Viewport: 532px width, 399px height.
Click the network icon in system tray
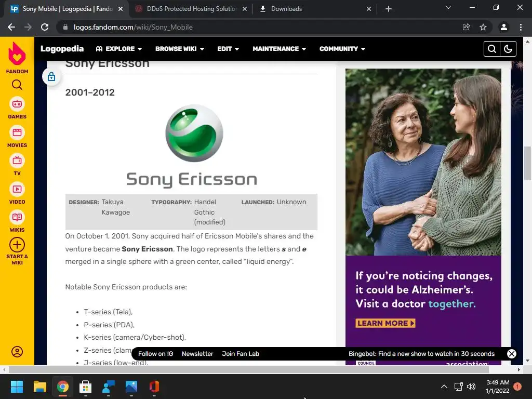pyautogui.click(x=458, y=387)
